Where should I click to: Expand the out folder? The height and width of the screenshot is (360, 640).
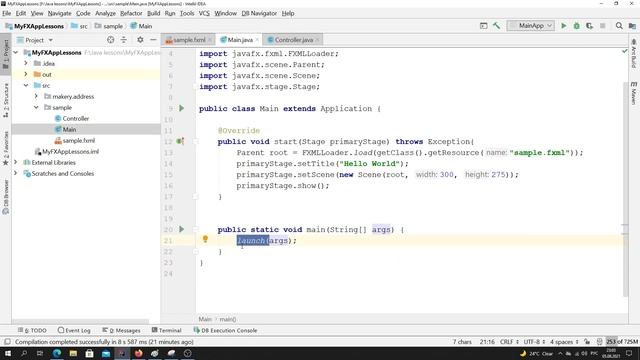click(26, 74)
